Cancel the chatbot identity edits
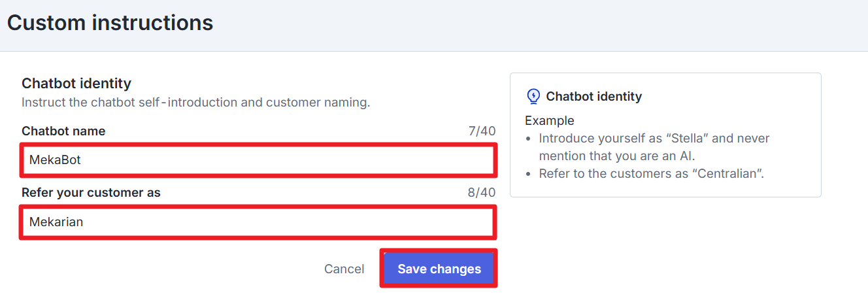Screen dimensions: 868x302 (x=344, y=269)
